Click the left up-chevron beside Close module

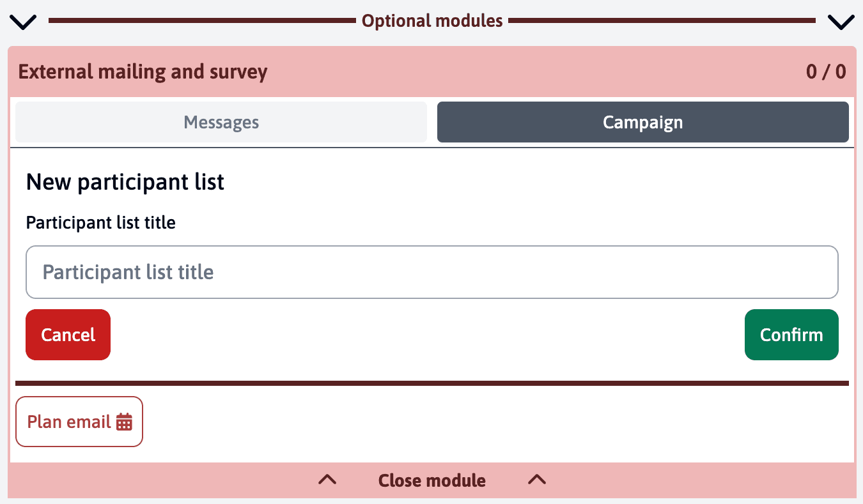[327, 480]
